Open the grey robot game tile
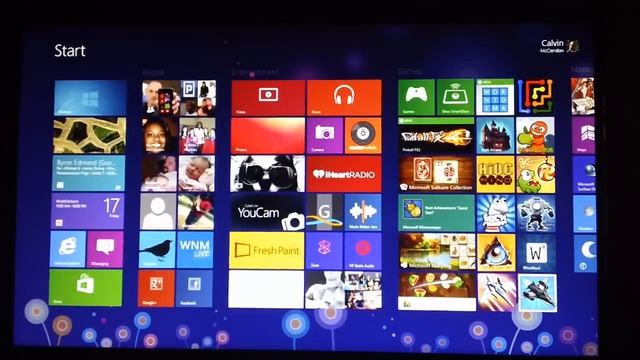 [536, 213]
